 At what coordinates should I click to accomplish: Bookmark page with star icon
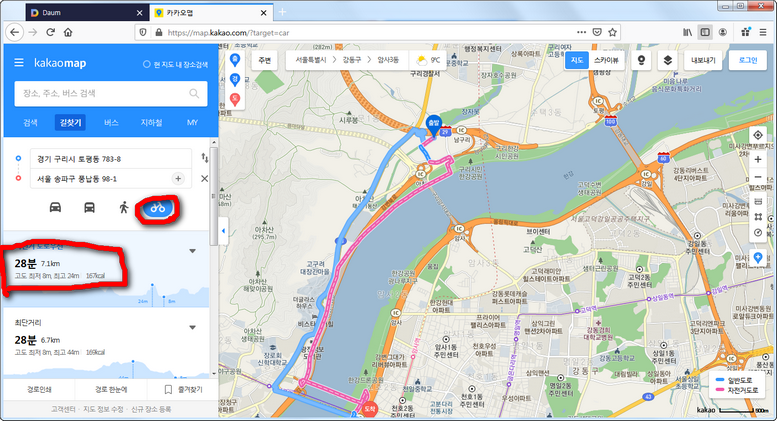click(x=612, y=33)
